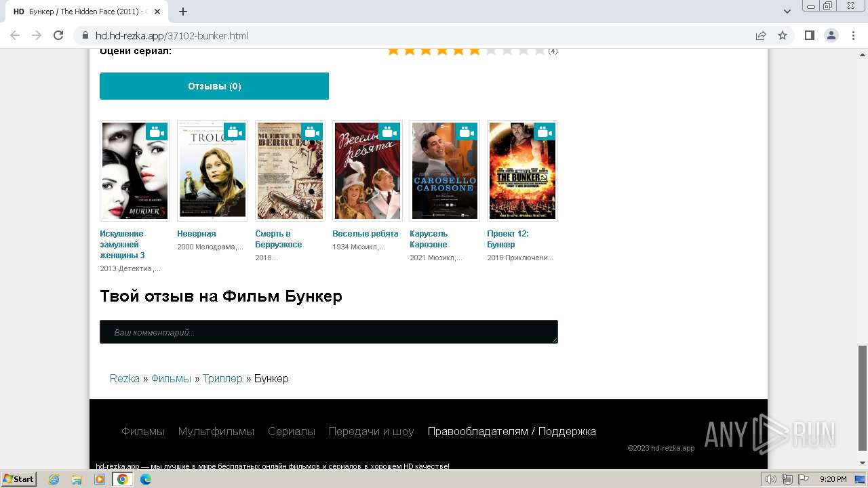Open footer Мультфильмы menu item

(216, 431)
